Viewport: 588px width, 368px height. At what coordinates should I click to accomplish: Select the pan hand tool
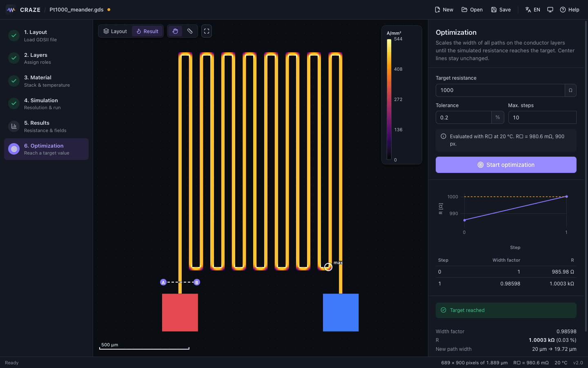click(175, 31)
